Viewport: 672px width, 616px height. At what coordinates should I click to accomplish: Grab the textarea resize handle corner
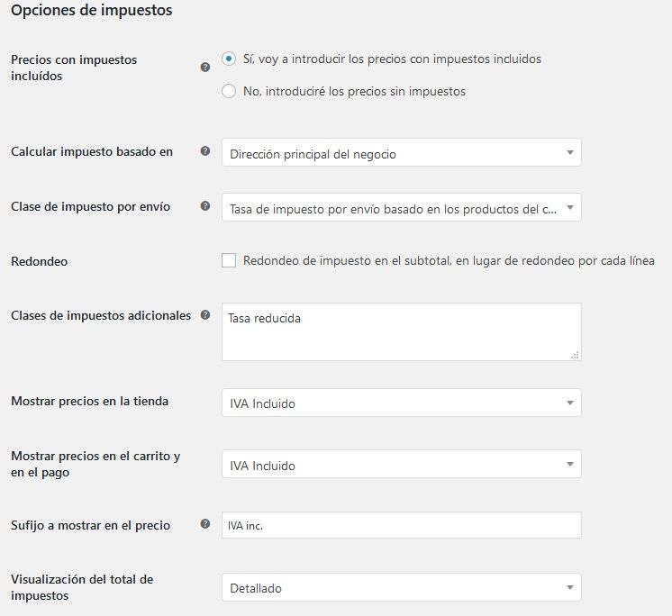click(x=575, y=355)
